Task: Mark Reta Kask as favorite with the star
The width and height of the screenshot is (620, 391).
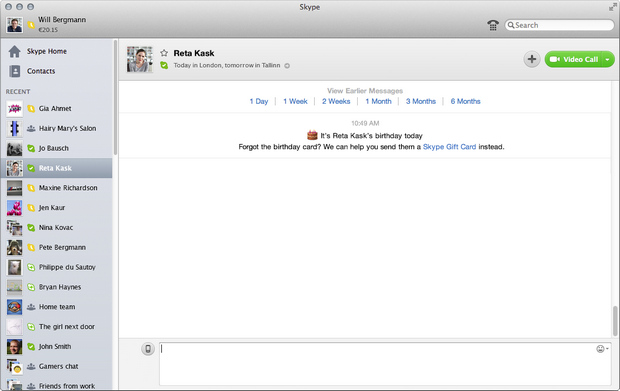Action: 164,53
